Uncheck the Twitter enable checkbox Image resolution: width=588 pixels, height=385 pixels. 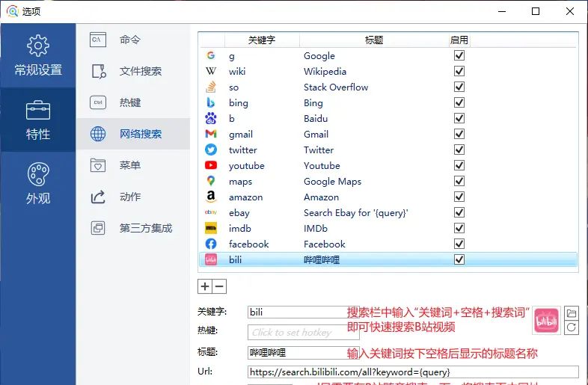(x=459, y=150)
